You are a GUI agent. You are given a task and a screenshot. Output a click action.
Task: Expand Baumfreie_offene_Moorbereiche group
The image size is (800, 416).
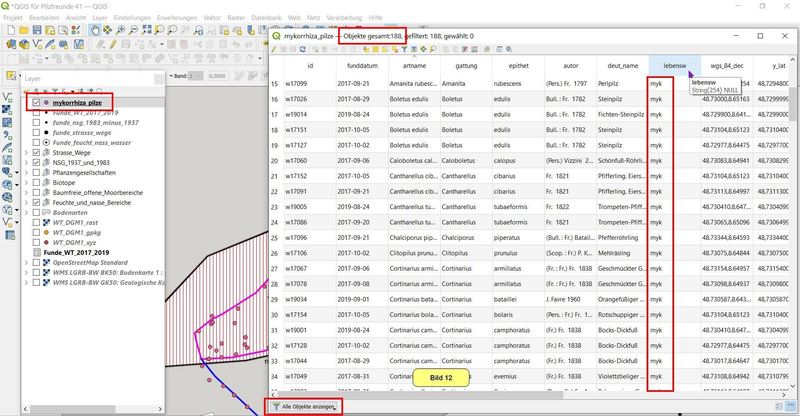coord(27,192)
